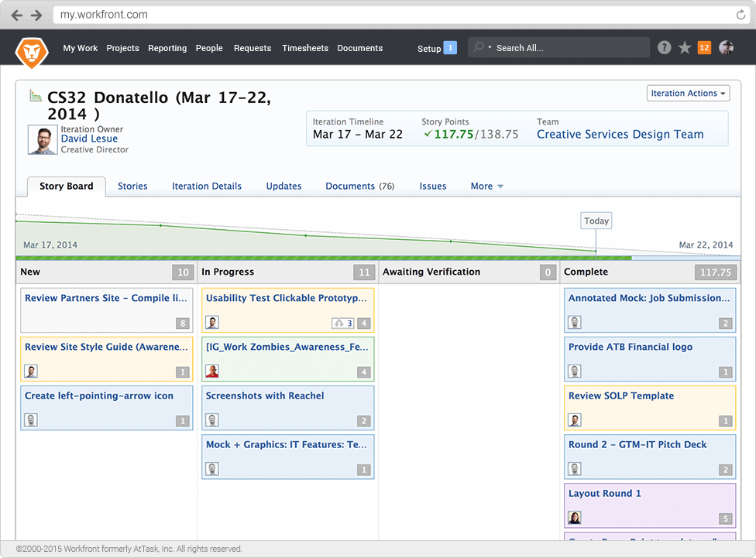Open David Lesue's profile link
Screen dimensions: 756x558
pyautogui.click(x=90, y=139)
